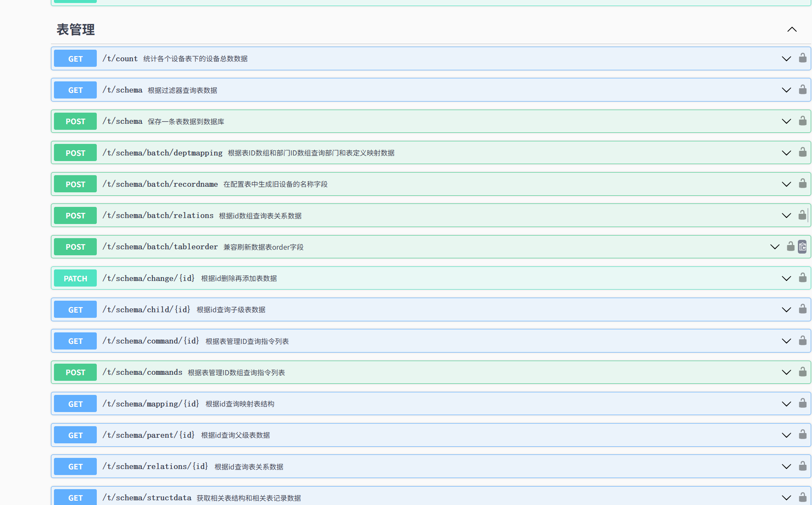Image resolution: width=812 pixels, height=505 pixels.
Task: Expand the /t/schema/mapping/{id} chevron arrow
Action: click(786, 404)
